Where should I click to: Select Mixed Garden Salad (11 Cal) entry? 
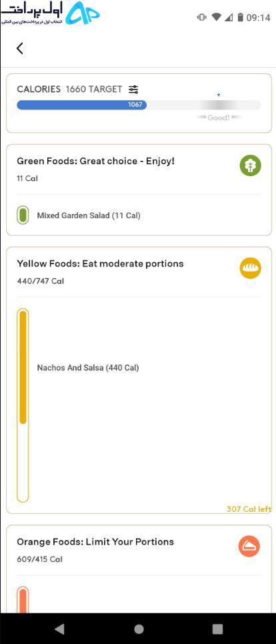tap(89, 215)
